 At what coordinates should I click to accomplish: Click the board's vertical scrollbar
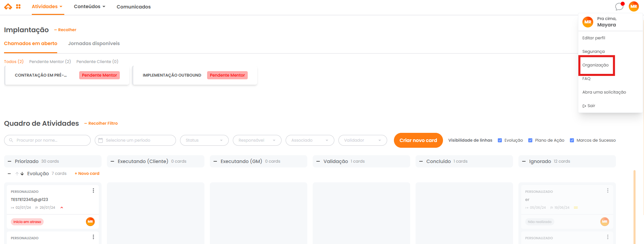634,207
